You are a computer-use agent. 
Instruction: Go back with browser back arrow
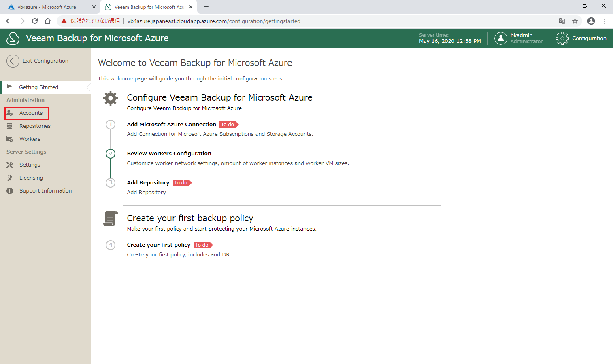(9, 21)
